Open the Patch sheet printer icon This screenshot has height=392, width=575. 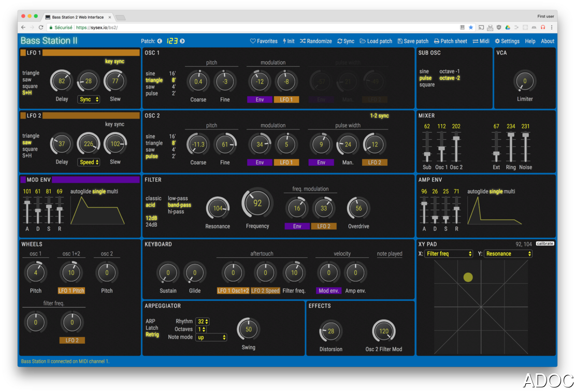tap(450, 41)
